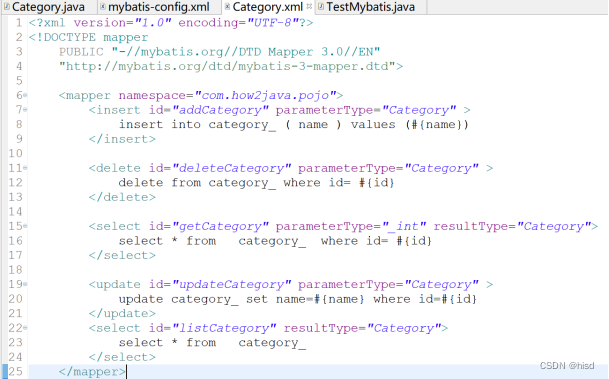
Task: Click the closing </select> tag on line 17
Action: [122, 256]
